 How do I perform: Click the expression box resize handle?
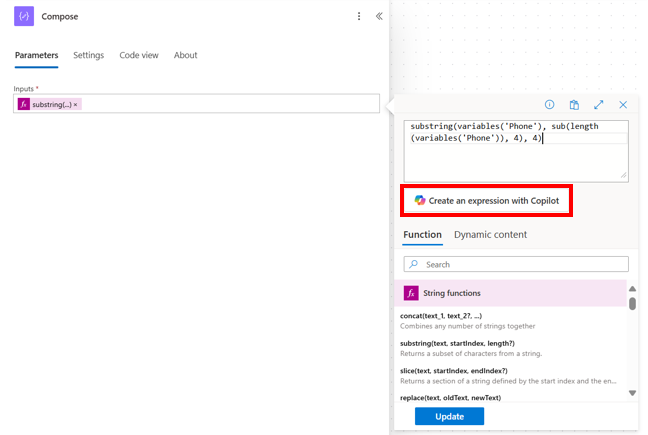(x=624, y=176)
